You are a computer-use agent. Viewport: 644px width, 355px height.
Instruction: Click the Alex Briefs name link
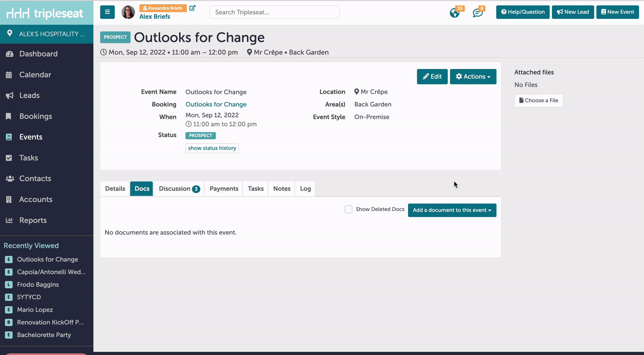155,17
